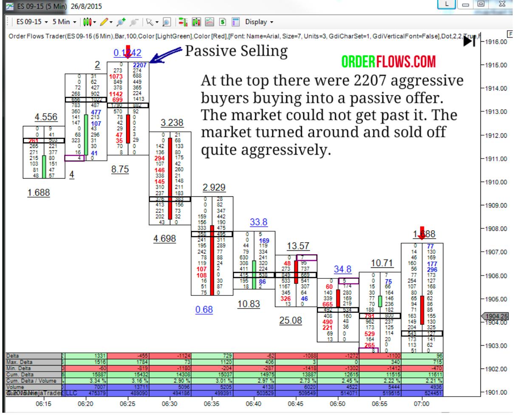
Task: Click the black skip-to-end arrow
Action: [x=469, y=41]
